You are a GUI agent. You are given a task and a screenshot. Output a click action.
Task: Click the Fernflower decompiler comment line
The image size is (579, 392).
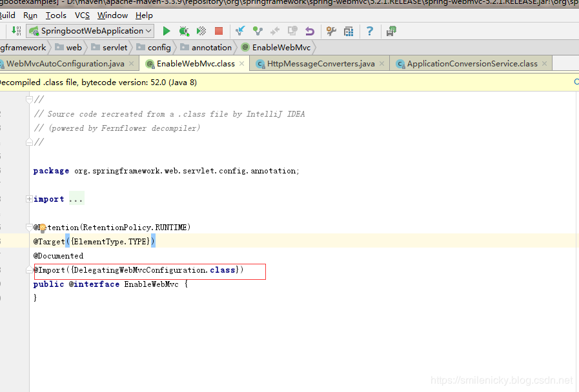click(x=117, y=128)
